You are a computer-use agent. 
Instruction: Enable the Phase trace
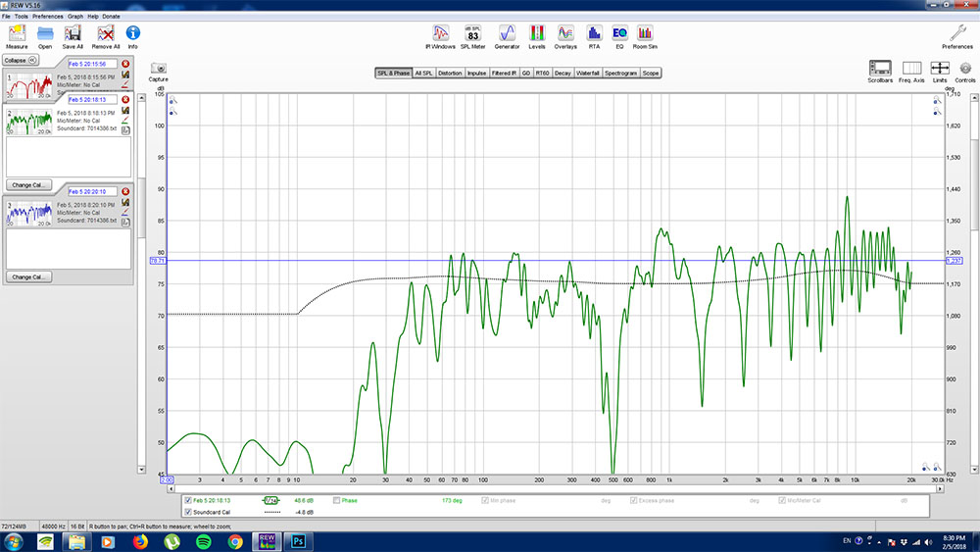[x=337, y=500]
